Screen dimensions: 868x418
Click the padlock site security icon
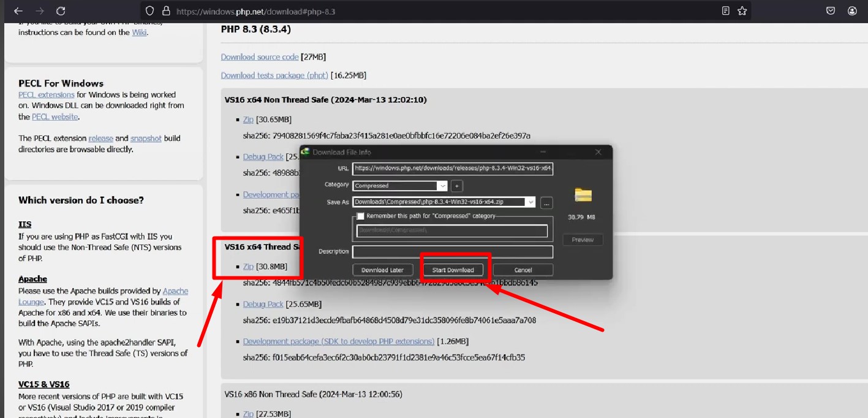(165, 11)
